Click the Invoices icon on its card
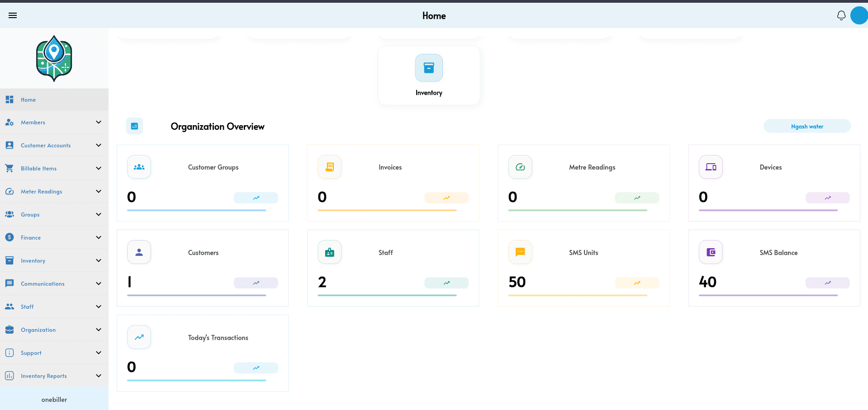Image resolution: width=868 pixels, height=410 pixels. 329,167
